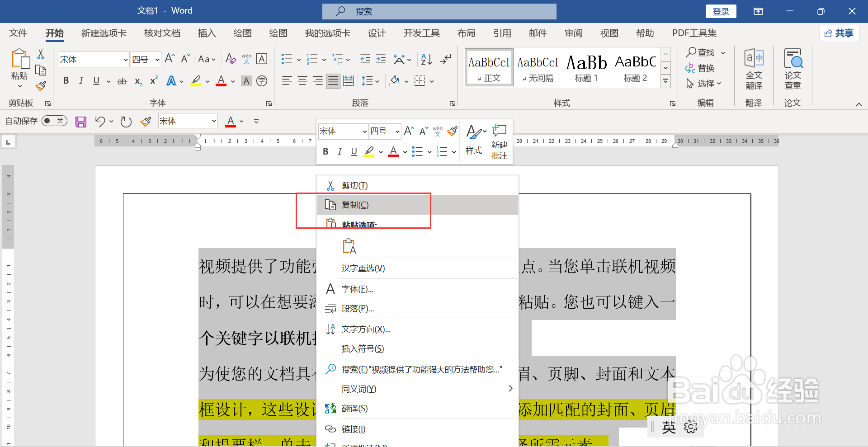Click center alignment icon in ribbon
The width and height of the screenshot is (868, 447).
302,81
